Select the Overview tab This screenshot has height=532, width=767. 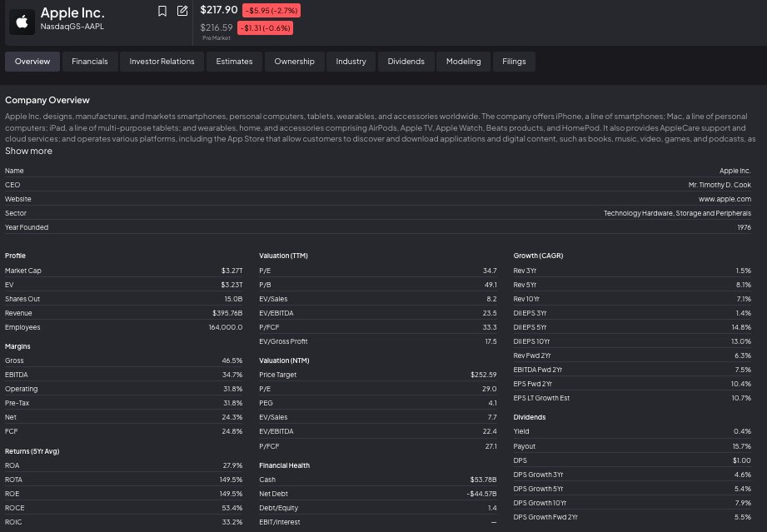32,62
